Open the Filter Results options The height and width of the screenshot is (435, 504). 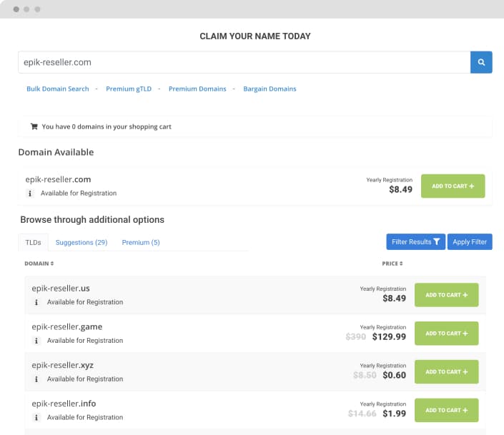[415, 241]
